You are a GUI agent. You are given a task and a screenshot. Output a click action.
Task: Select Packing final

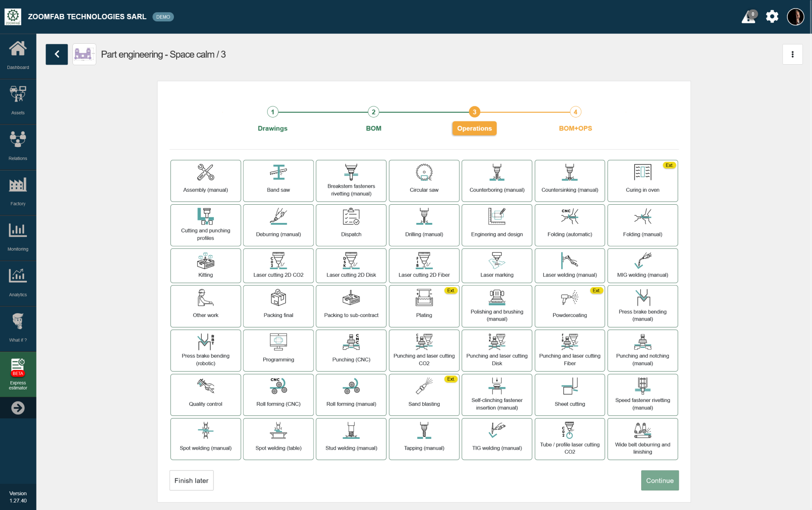click(x=278, y=306)
